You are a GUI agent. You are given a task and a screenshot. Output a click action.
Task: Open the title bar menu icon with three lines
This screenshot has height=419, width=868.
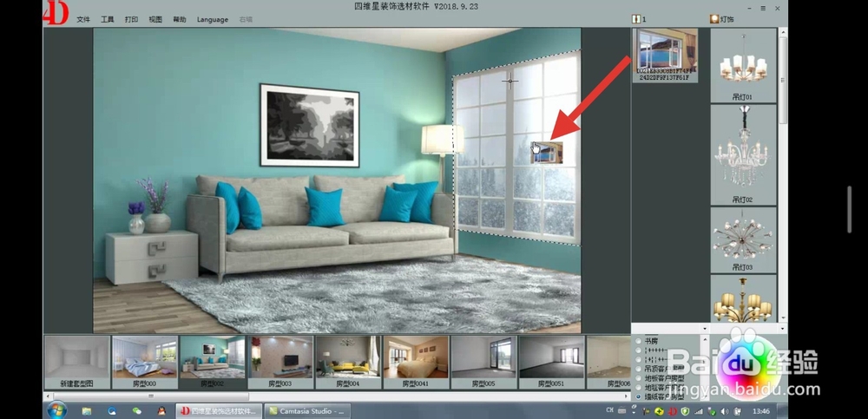[763, 9]
